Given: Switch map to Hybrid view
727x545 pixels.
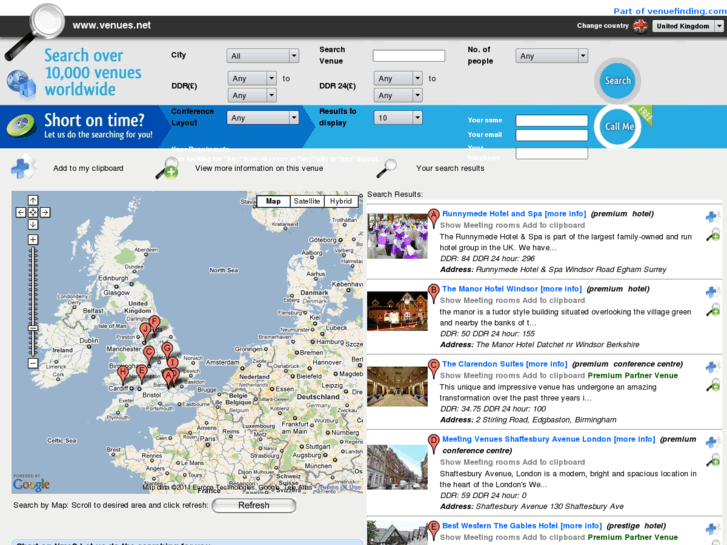Looking at the screenshot, I should [341, 201].
